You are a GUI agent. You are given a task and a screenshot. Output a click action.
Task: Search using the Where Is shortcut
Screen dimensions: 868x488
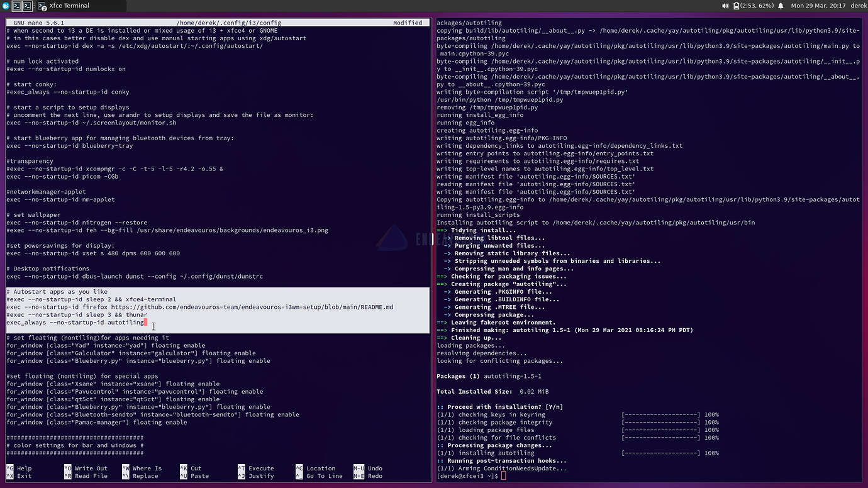click(x=148, y=468)
